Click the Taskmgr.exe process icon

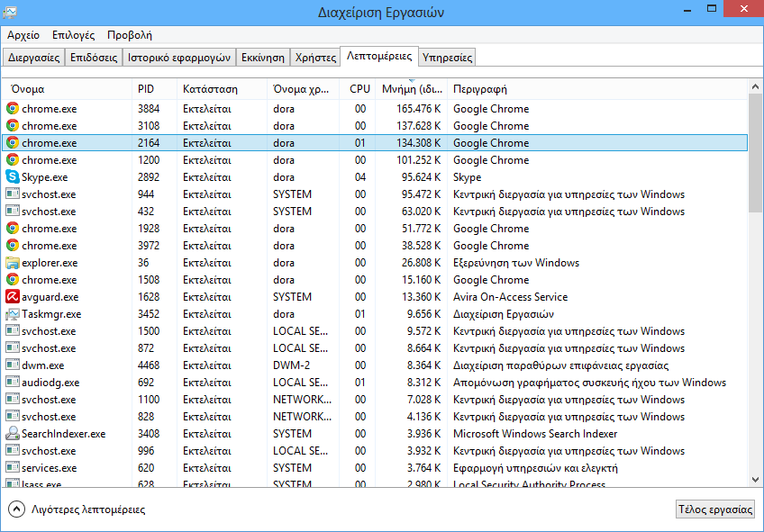click(13, 314)
